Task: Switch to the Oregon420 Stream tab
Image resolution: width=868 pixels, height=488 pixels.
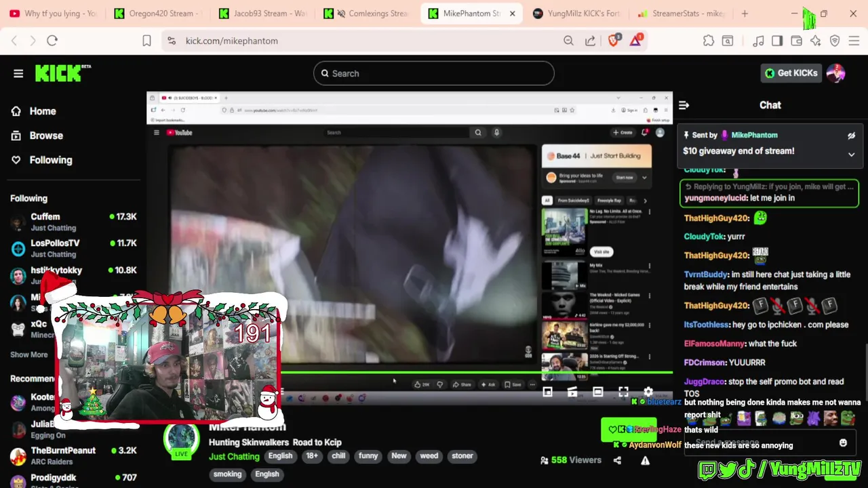Action: click(x=157, y=14)
